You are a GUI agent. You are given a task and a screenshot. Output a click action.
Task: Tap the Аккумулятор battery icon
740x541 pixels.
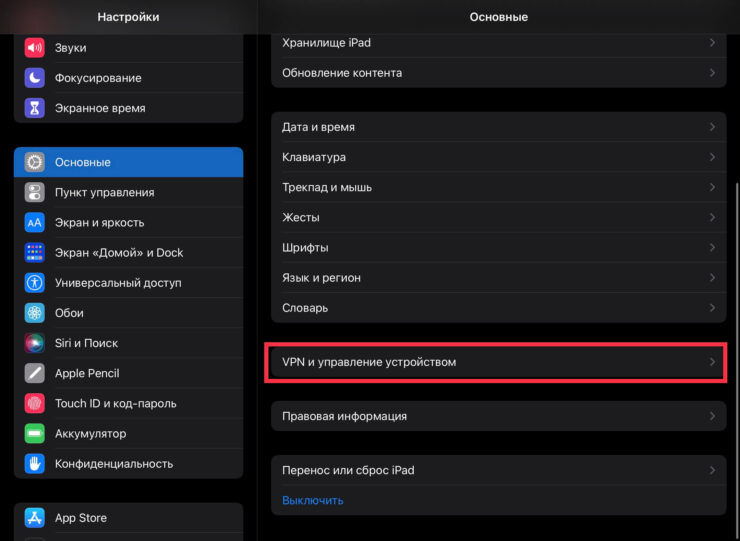click(x=34, y=434)
